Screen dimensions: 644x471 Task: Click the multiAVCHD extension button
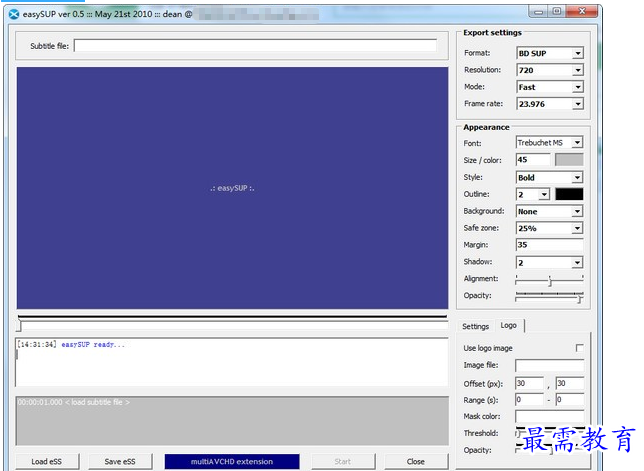point(233,461)
